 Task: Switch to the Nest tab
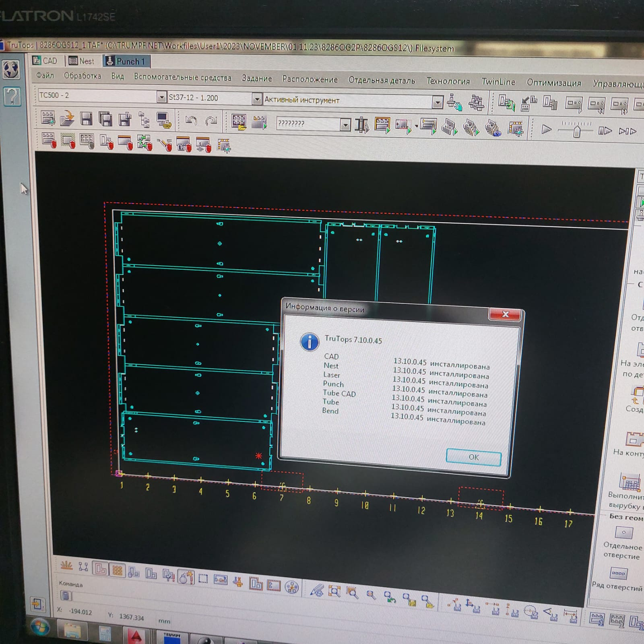pos(82,61)
